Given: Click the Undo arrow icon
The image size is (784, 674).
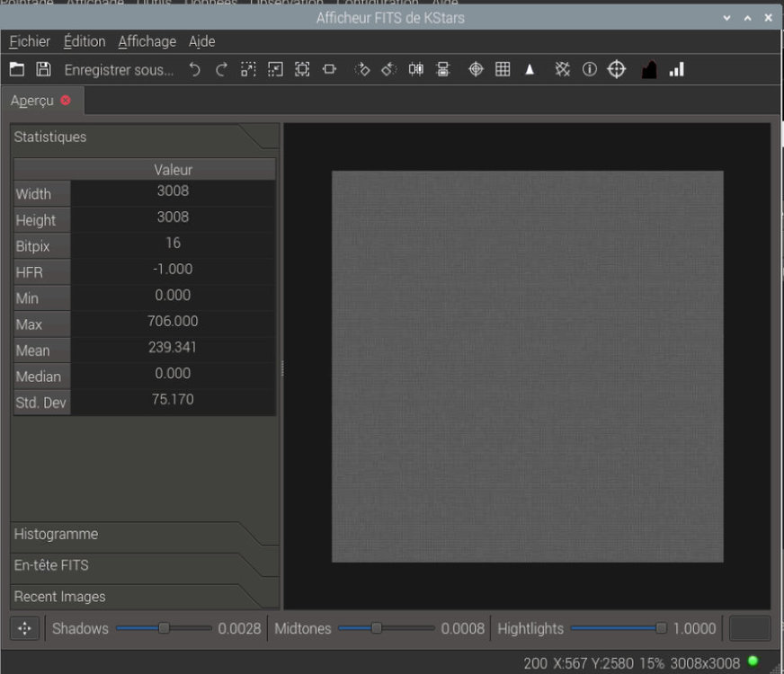Looking at the screenshot, I should (x=194, y=69).
